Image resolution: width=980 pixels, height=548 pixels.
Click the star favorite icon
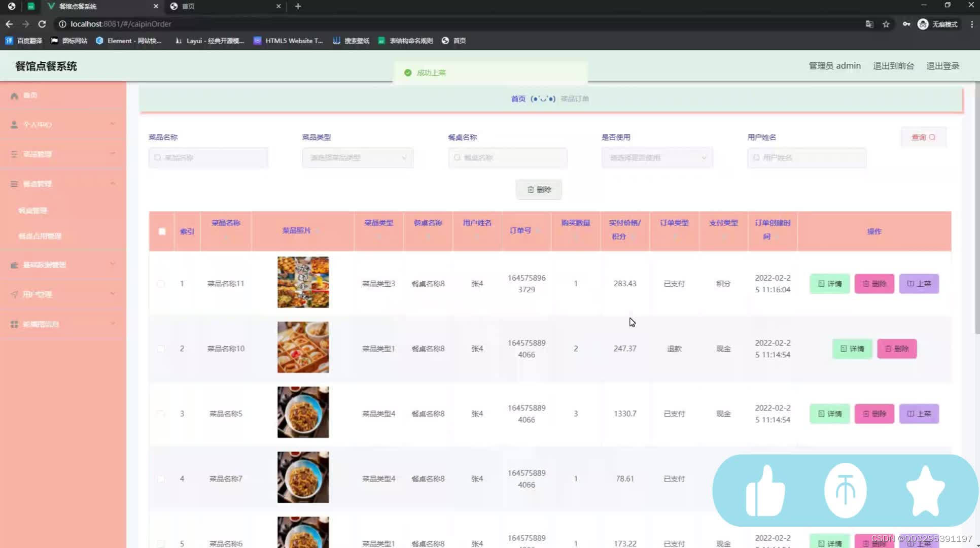tap(925, 491)
